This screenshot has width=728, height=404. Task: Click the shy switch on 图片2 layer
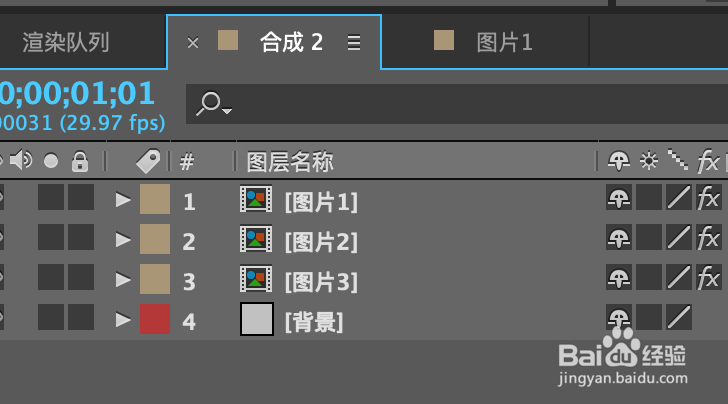pyautogui.click(x=619, y=238)
